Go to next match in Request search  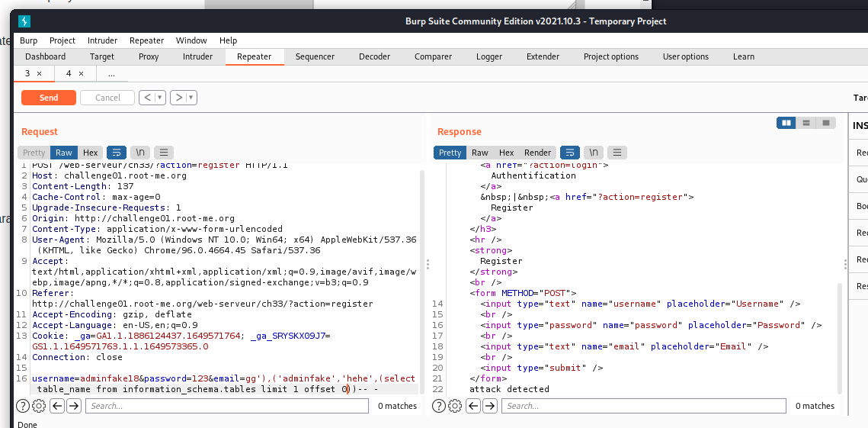pos(74,406)
